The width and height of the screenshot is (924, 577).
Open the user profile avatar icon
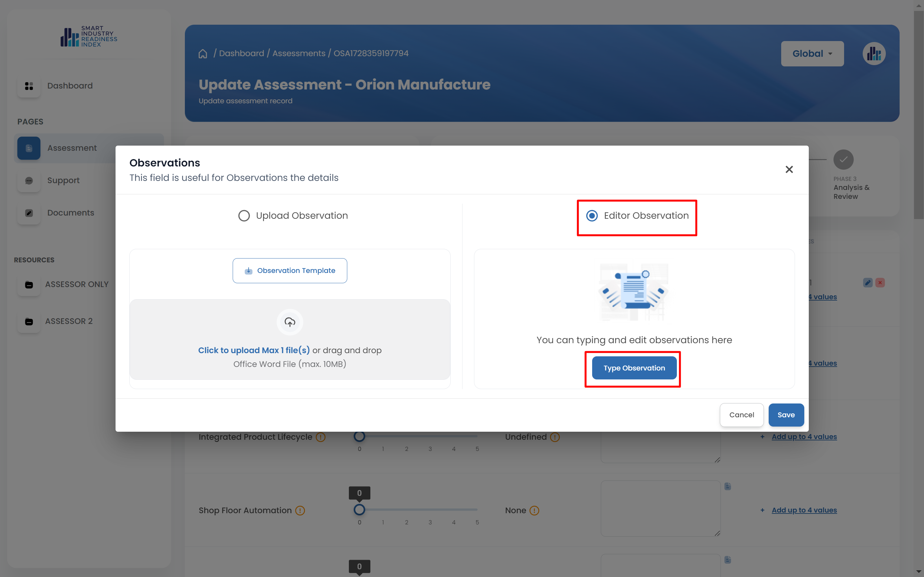click(874, 54)
